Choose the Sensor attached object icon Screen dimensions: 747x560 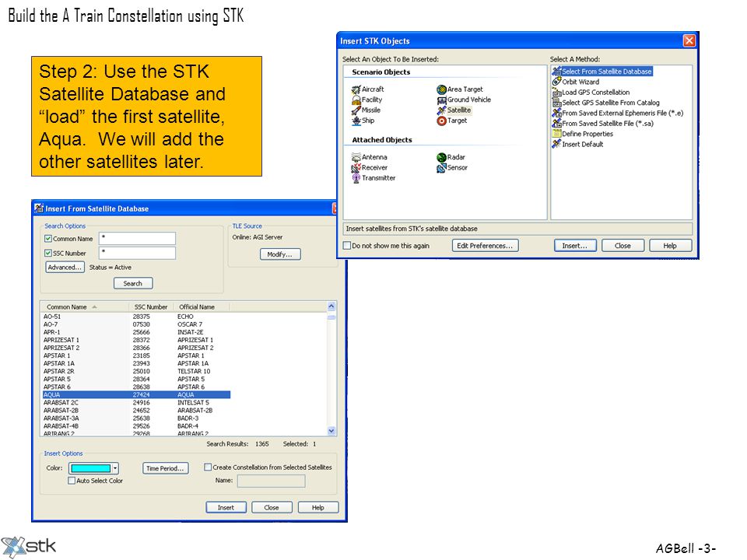pyautogui.click(x=442, y=168)
